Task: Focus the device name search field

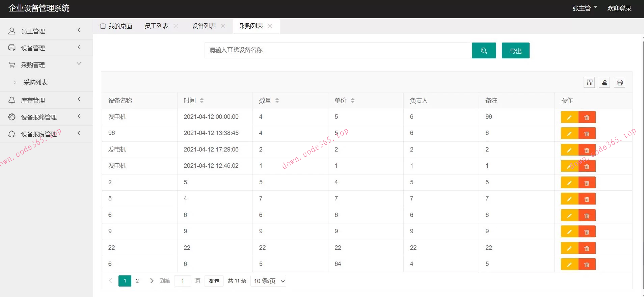Action: point(337,50)
